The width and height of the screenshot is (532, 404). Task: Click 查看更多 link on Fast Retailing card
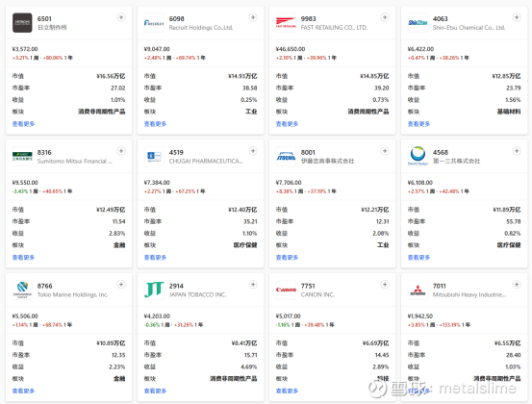point(287,124)
